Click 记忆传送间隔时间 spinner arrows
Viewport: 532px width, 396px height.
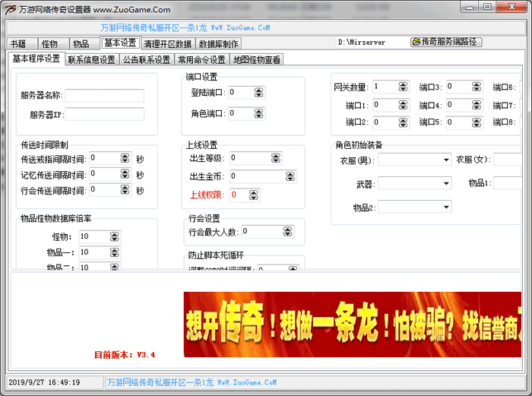pos(125,174)
